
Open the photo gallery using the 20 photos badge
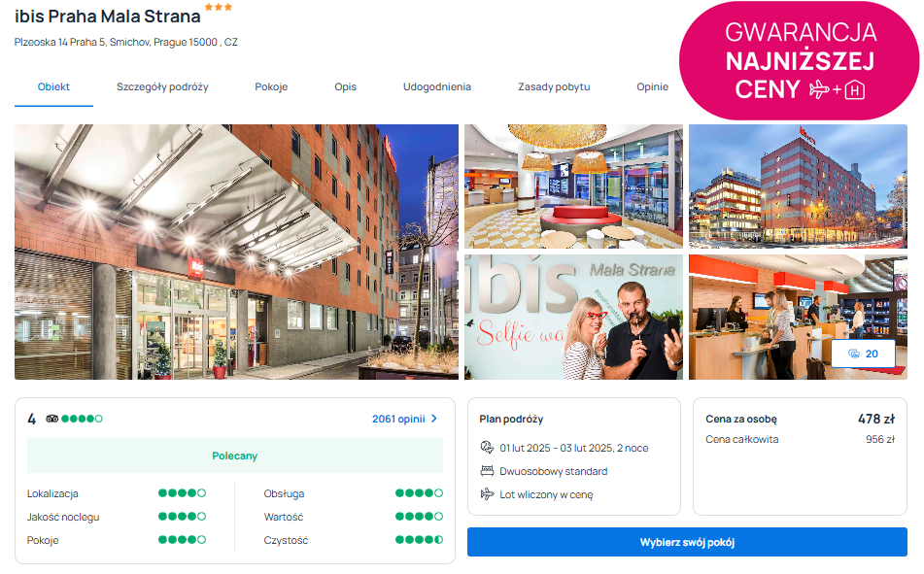863,354
